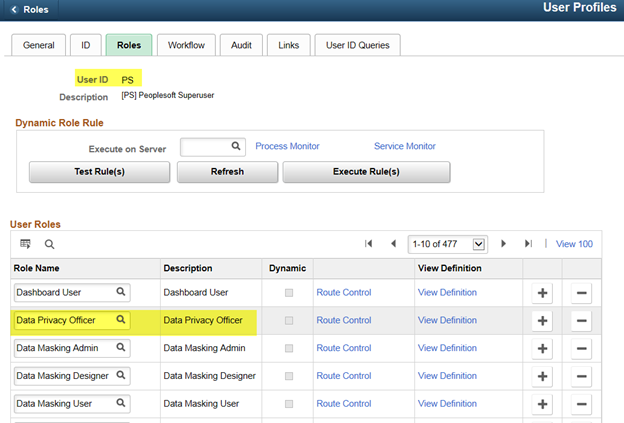Click the Data Masking User role name field
Viewport: 624px width, 423px height.
pyautogui.click(x=65, y=403)
